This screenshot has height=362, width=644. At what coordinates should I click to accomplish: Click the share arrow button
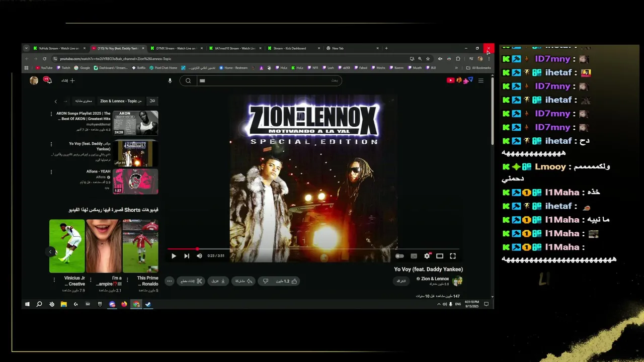(244, 281)
